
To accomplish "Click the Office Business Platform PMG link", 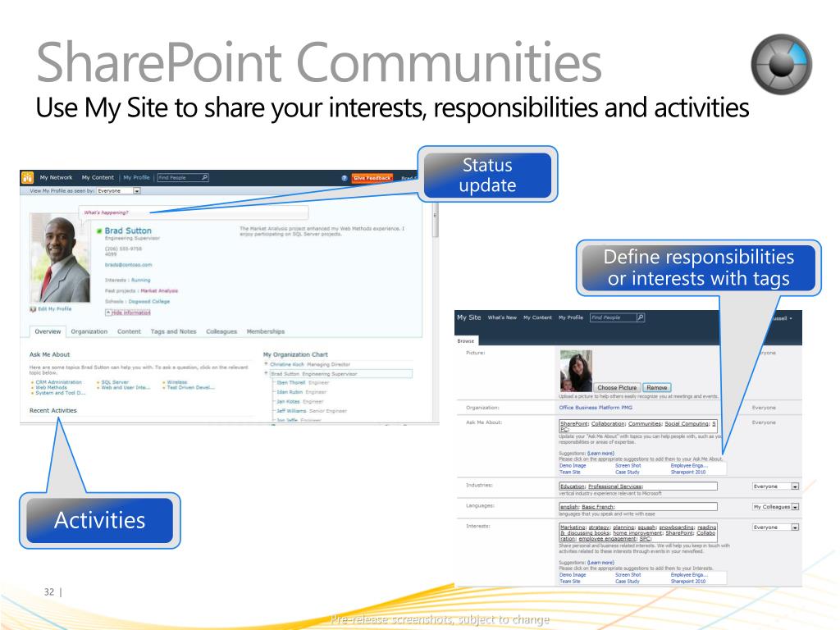I will pyautogui.click(x=596, y=408).
